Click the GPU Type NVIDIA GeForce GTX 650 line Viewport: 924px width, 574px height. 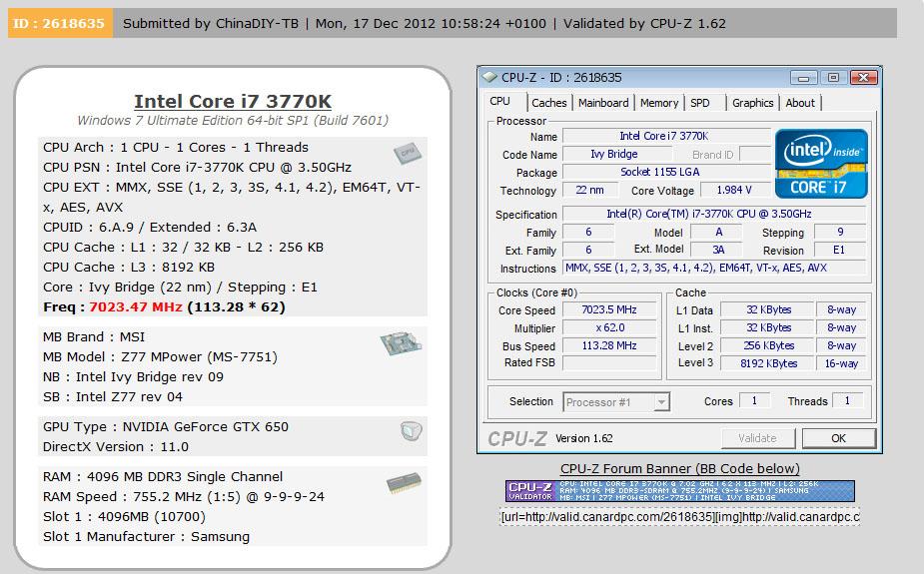[x=166, y=427]
